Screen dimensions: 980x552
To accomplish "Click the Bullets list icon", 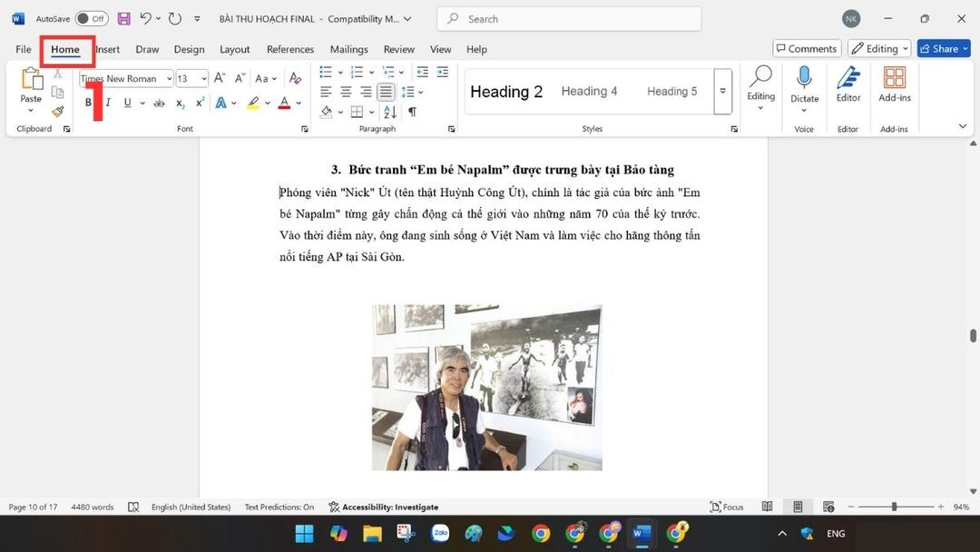I will tap(325, 73).
